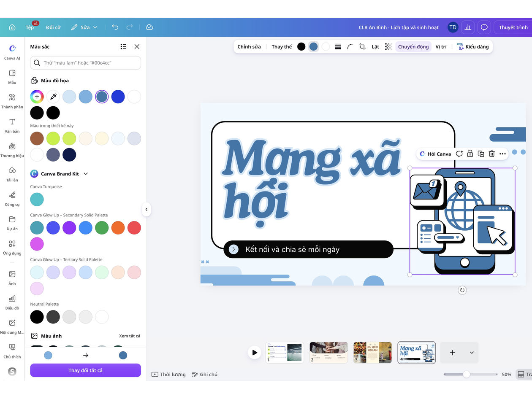This screenshot has height=399, width=532.
Task: Open the Ảnh photos panel
Action: [12, 278]
